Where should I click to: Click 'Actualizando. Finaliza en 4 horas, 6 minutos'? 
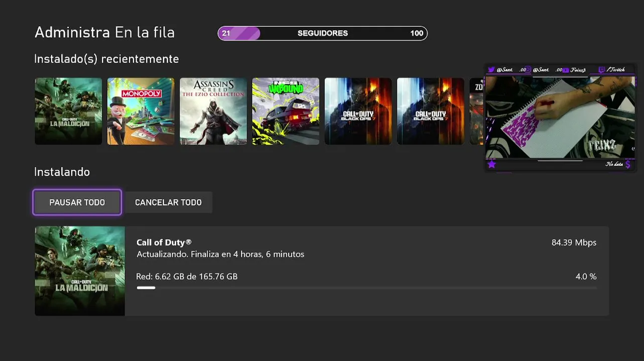coord(220,254)
